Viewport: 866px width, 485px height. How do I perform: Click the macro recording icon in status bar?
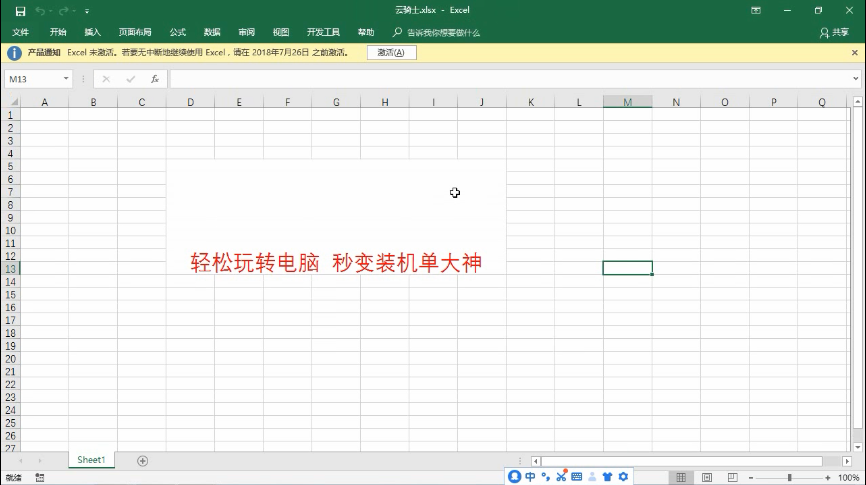point(40,477)
